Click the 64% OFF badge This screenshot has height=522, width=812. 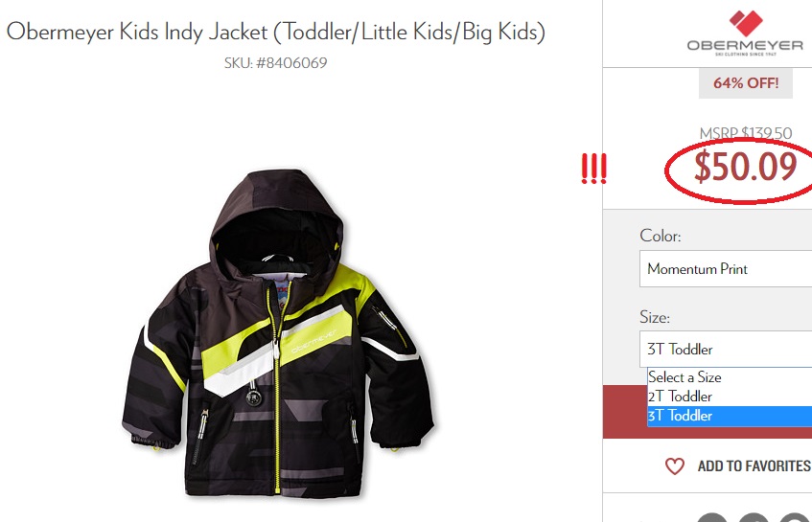click(x=746, y=83)
